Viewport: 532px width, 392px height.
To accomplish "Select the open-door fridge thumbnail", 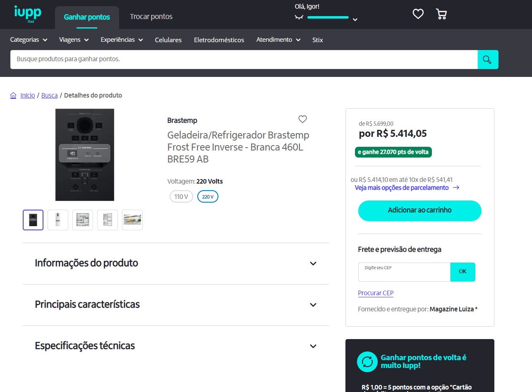I will coord(108,220).
